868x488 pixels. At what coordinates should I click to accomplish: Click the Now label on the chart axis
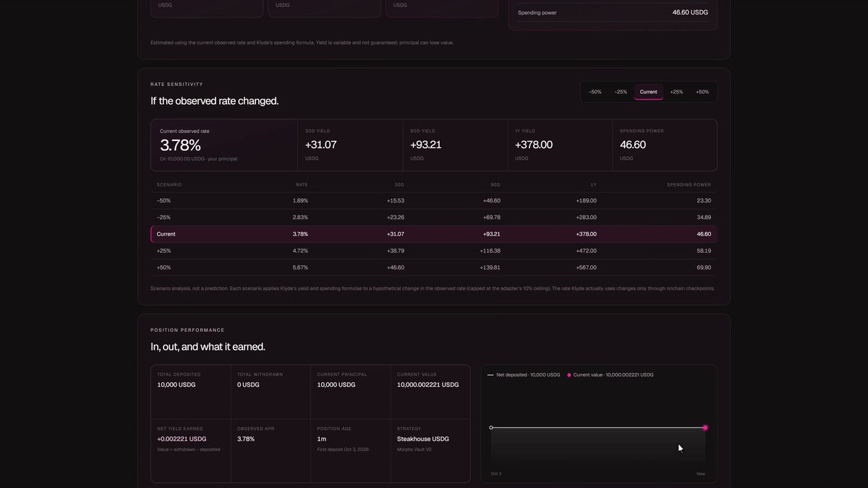click(x=701, y=474)
